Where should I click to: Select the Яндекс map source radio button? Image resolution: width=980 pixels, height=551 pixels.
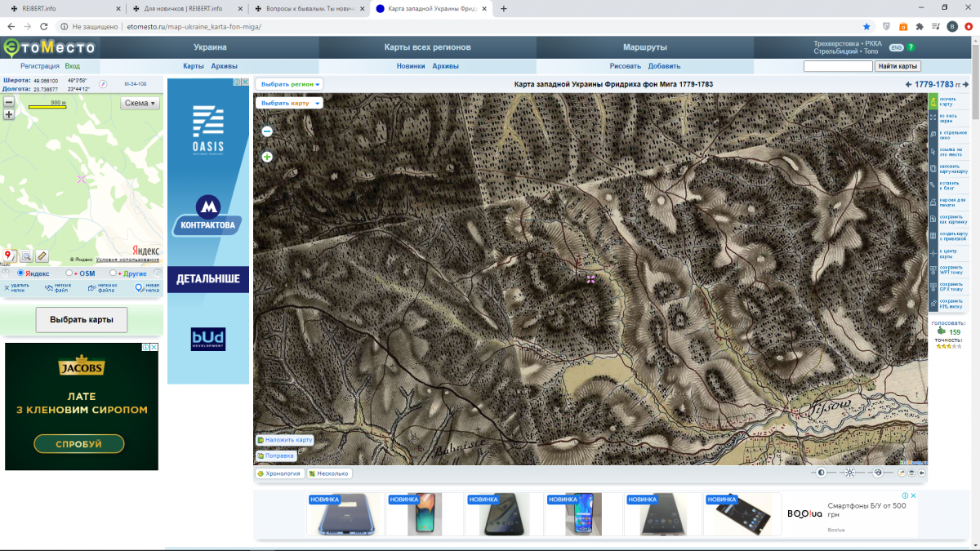coord(21,273)
